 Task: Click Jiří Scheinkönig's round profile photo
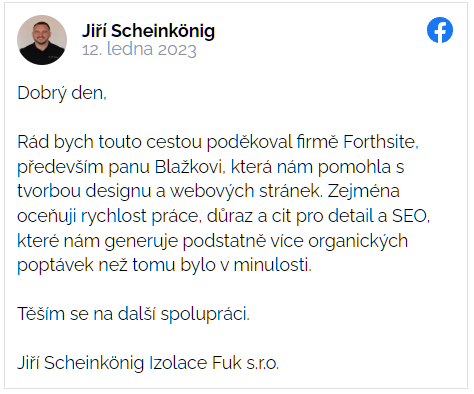click(x=42, y=40)
